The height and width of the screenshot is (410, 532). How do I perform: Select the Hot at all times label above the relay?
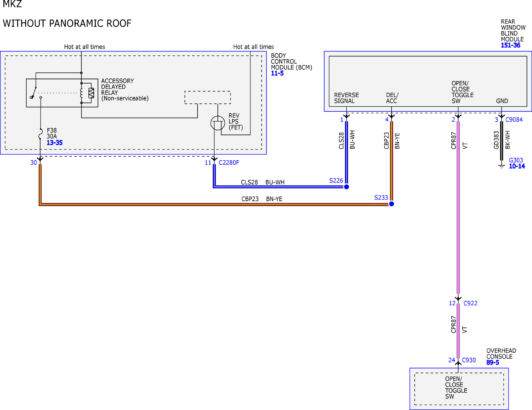(x=84, y=47)
